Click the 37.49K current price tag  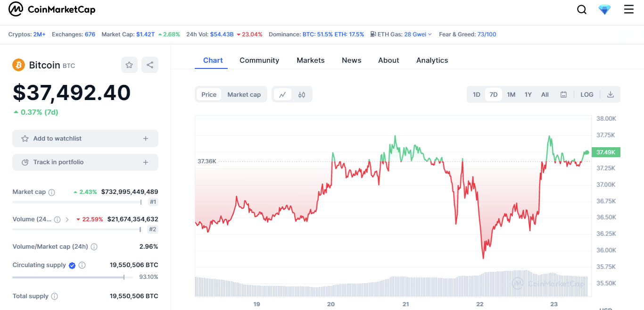coord(606,152)
